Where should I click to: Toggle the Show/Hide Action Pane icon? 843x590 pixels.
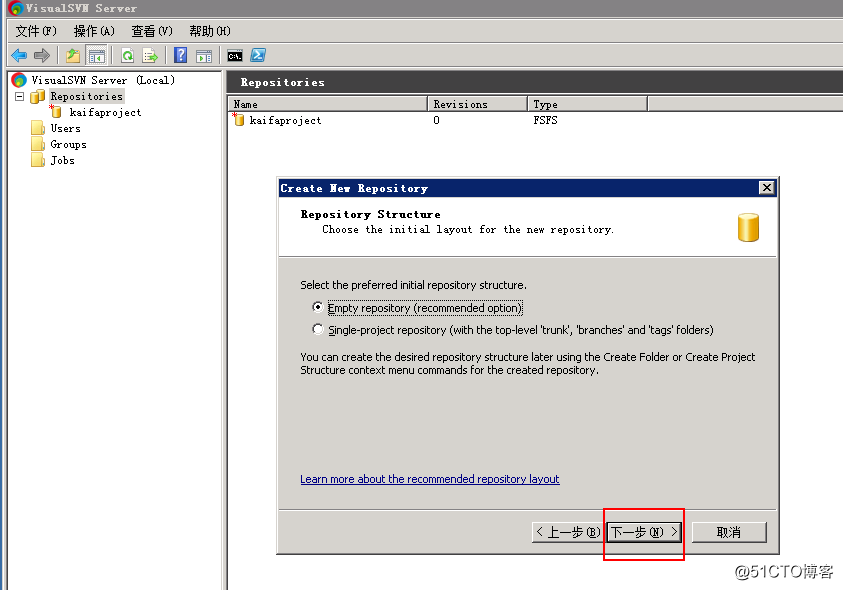(204, 55)
